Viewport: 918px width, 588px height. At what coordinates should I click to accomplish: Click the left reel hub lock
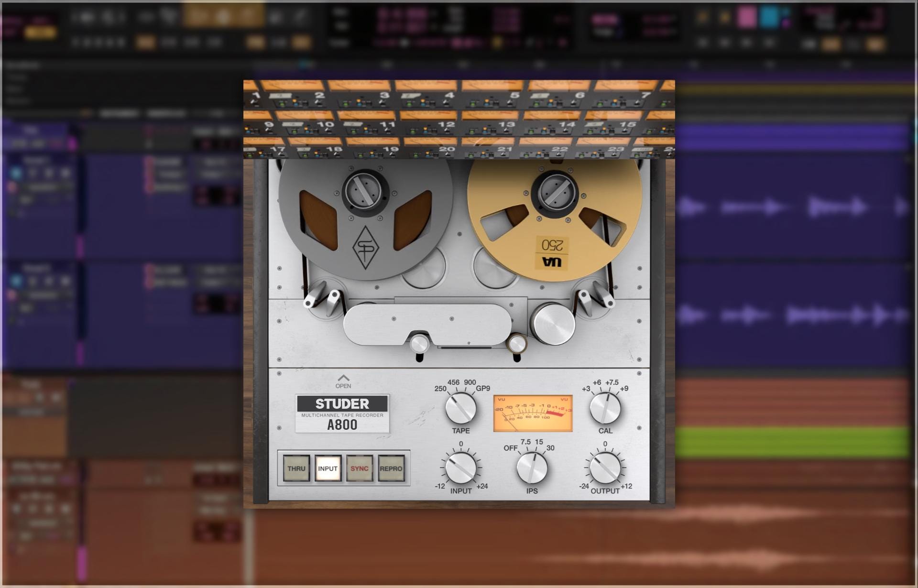pos(366,192)
